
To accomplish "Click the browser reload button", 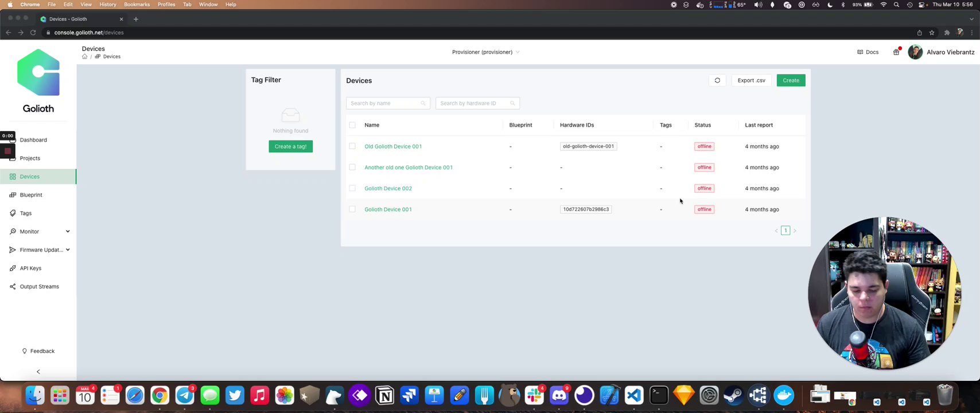I will pyautogui.click(x=33, y=33).
